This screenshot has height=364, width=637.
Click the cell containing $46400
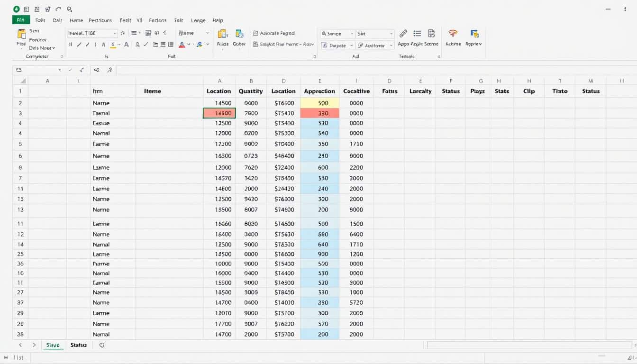283,156
